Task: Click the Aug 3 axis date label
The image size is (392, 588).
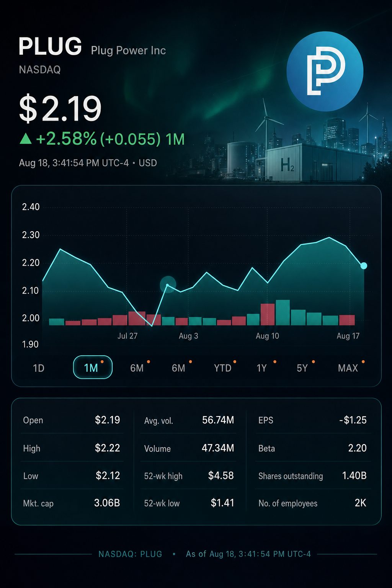Action: 188,336
